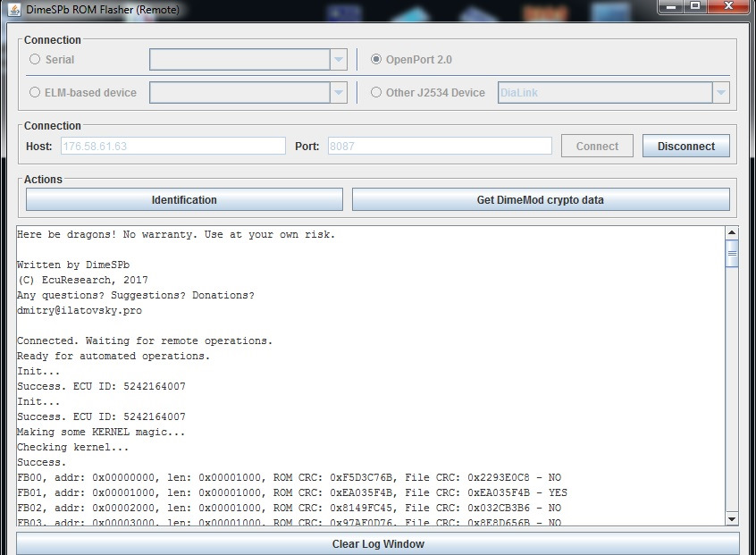Click the Connect button
Image resolution: width=756 pixels, height=555 pixels.
(x=597, y=146)
